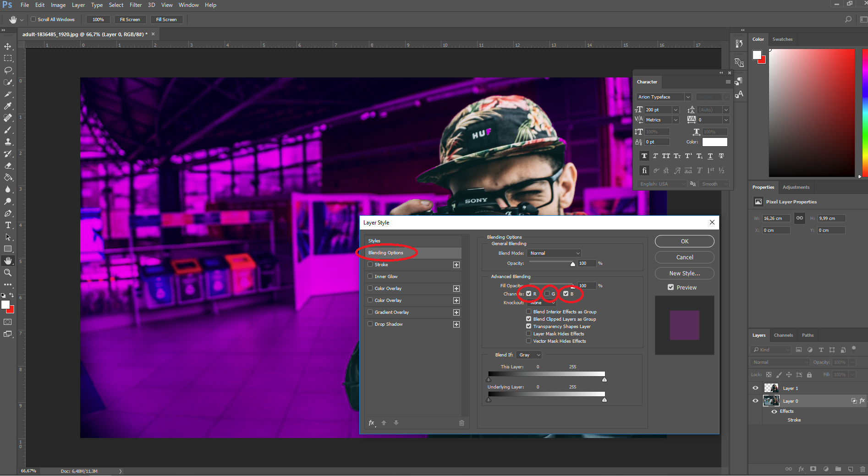Click the Opacity slider in General Blending
Viewport: 868px width, 476px height.
tap(552, 263)
